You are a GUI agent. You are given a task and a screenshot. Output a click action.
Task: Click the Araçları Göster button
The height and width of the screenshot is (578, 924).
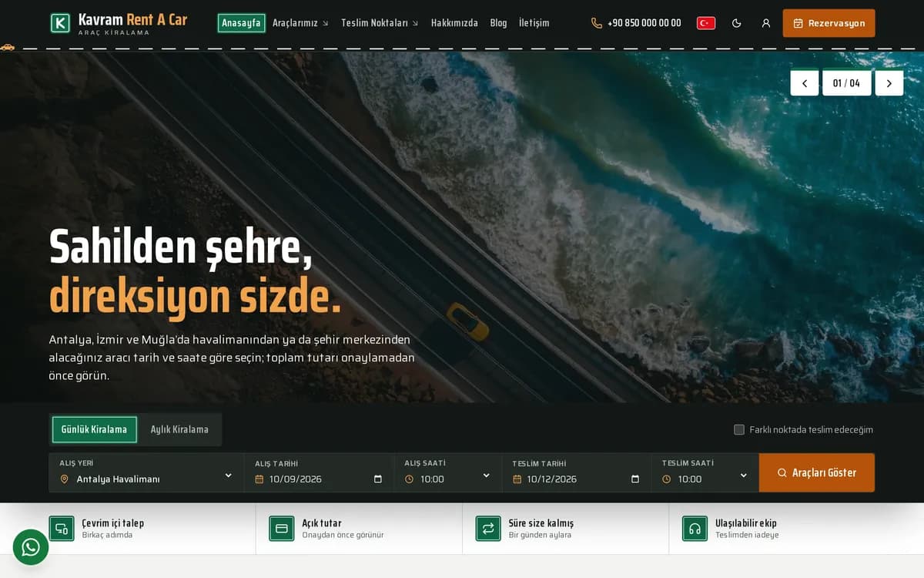pyautogui.click(x=817, y=472)
